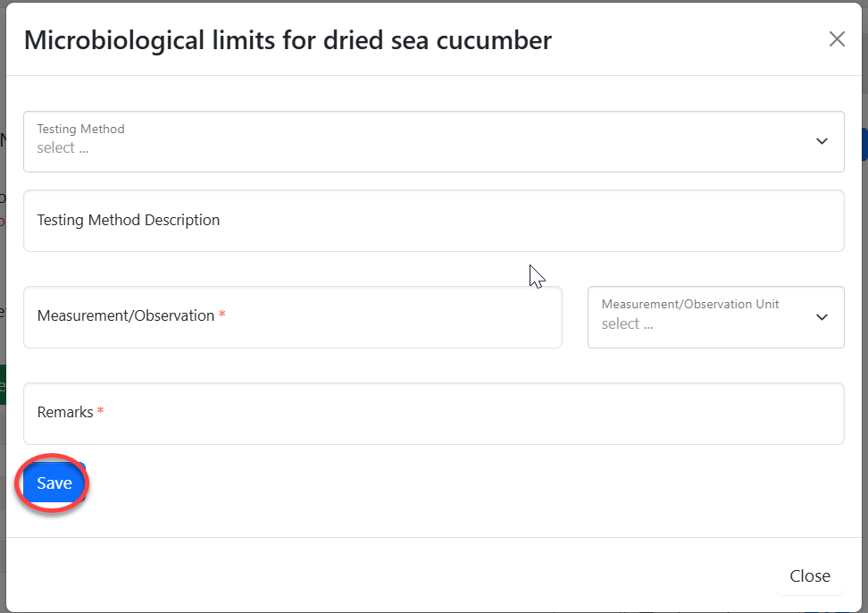This screenshot has width=868, height=613.
Task: Click the Testing Method chevron arrow
Action: pyautogui.click(x=822, y=141)
